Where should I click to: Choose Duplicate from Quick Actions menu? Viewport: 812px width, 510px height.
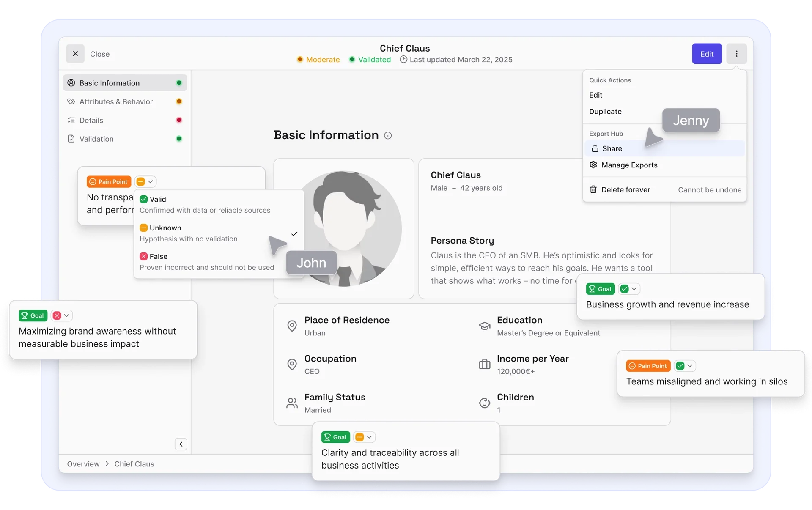point(605,112)
